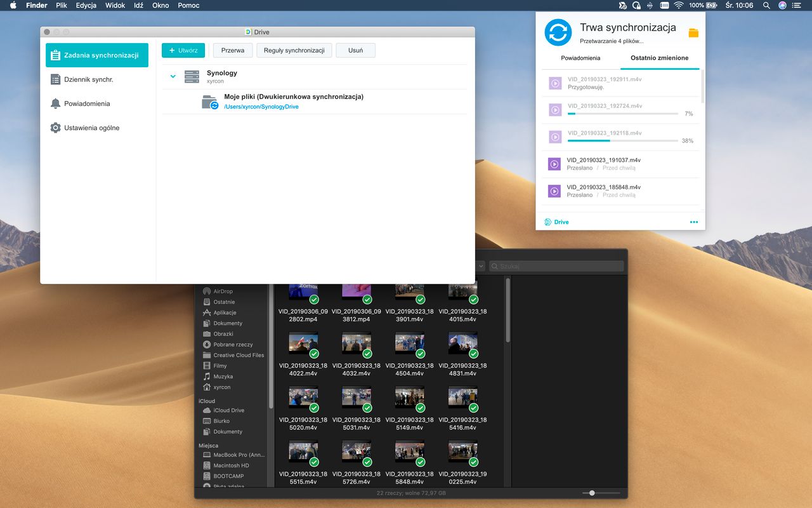Open Reguły synchronizacji
Image resolution: width=812 pixels, height=508 pixels.
click(294, 50)
